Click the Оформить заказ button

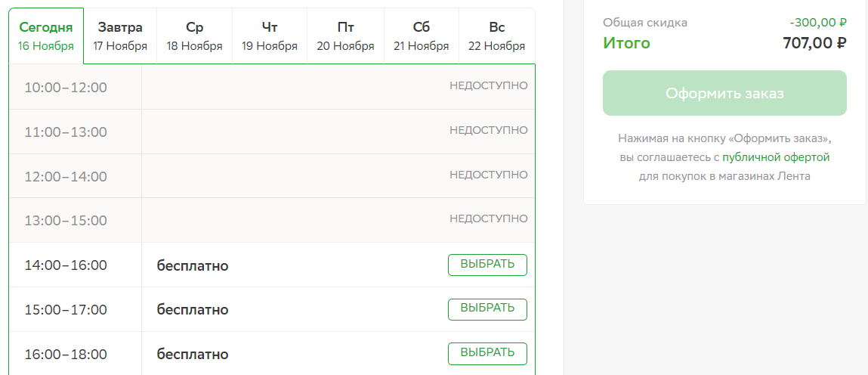(724, 93)
